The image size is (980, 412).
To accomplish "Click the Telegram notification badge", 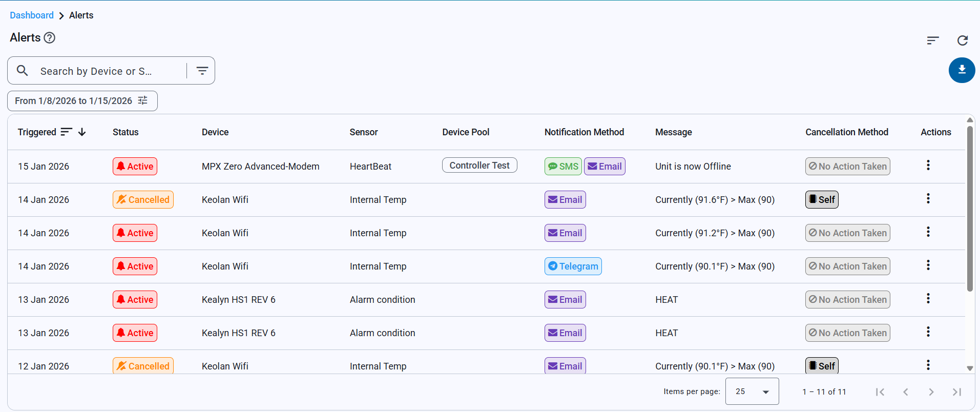I will coord(573,266).
